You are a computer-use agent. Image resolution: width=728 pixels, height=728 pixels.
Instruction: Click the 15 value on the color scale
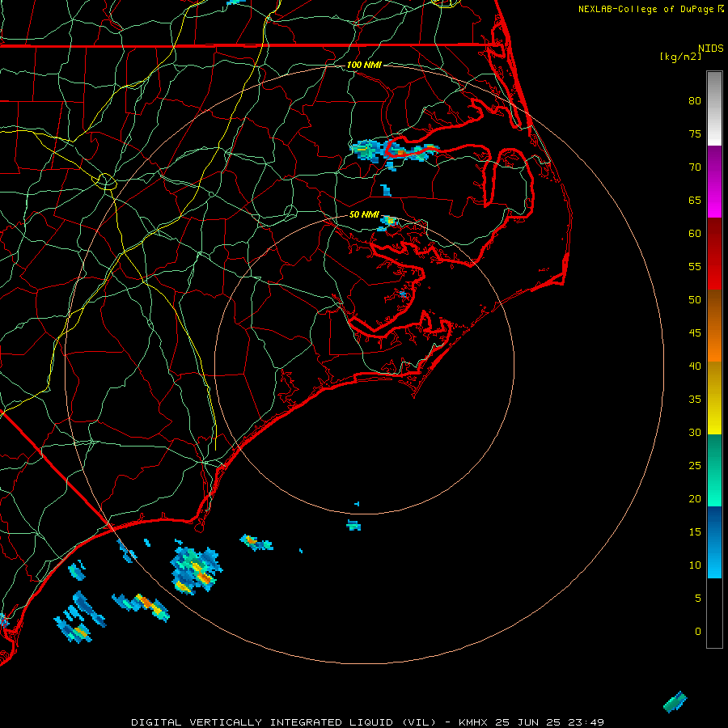[x=695, y=531]
